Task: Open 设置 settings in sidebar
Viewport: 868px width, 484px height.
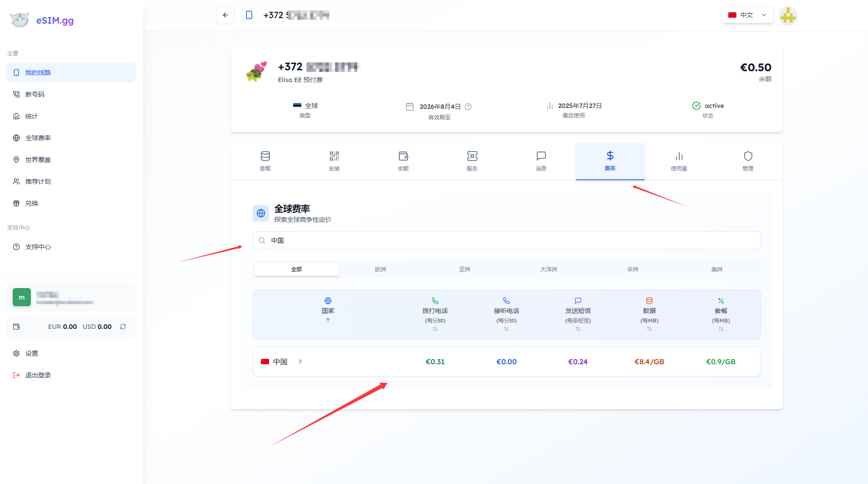Action: [32, 353]
